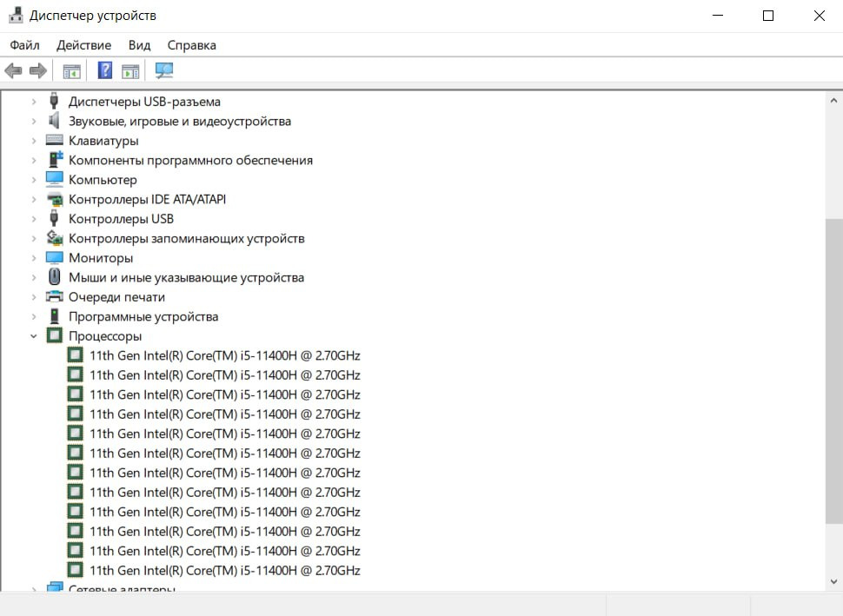Click the Очереди печати printer icon
The width and height of the screenshot is (843, 616).
55,297
